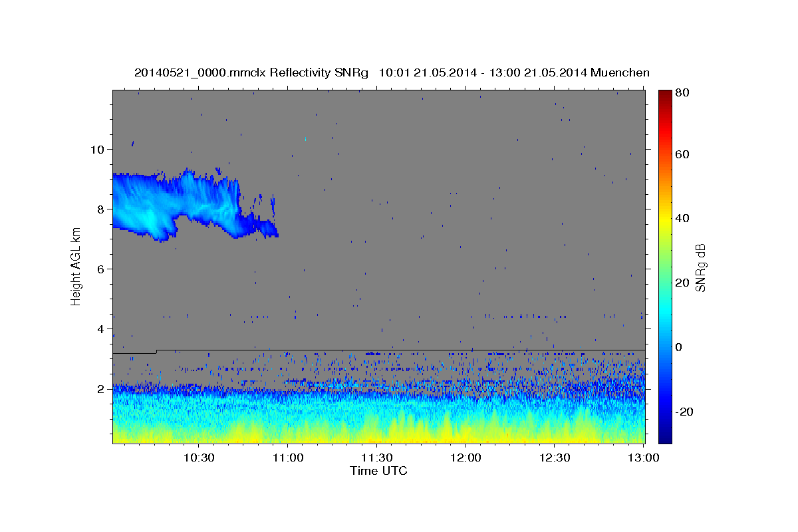Image resolution: width=798 pixels, height=532 pixels.
Task: Click the plot title text beginning '20140521_0000.mmclx Reflectivity SNRg'
Action: point(392,72)
